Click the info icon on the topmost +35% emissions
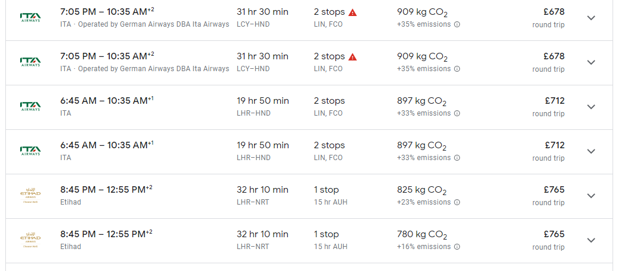The height and width of the screenshot is (271, 644). (x=457, y=24)
